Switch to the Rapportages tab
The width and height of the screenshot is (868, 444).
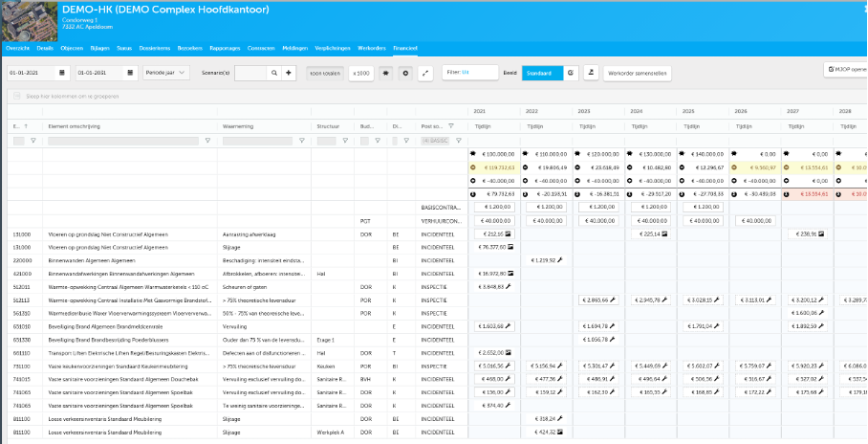tap(225, 48)
